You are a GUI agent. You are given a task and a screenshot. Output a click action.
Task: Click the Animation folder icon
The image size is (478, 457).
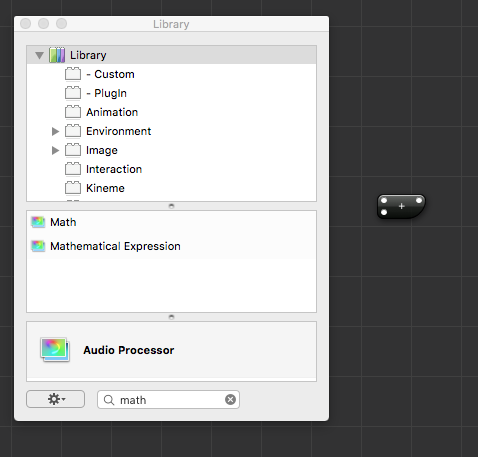click(x=73, y=112)
